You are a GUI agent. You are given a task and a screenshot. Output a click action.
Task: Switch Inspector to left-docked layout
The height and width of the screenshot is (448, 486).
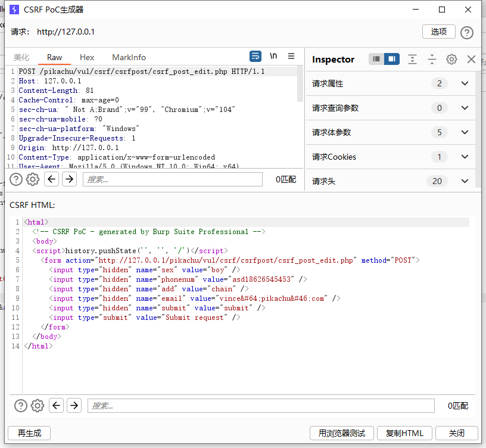pos(376,59)
